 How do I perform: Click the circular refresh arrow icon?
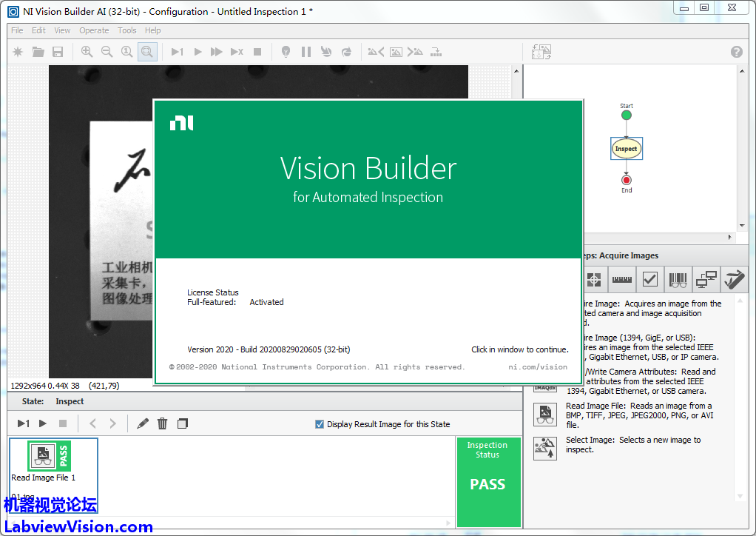click(x=346, y=52)
